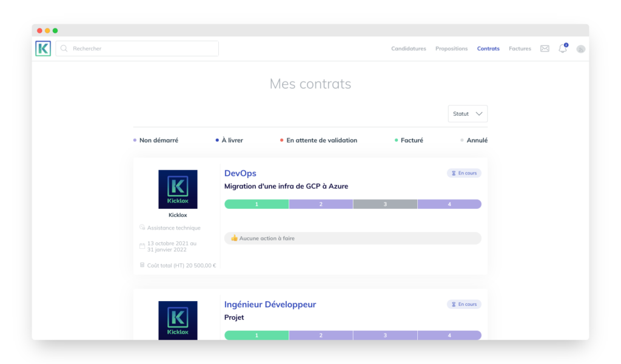Select step 4 of Ingénieur Développeur progress bar
Image resolution: width=621 pixels, height=364 pixels.
(449, 335)
